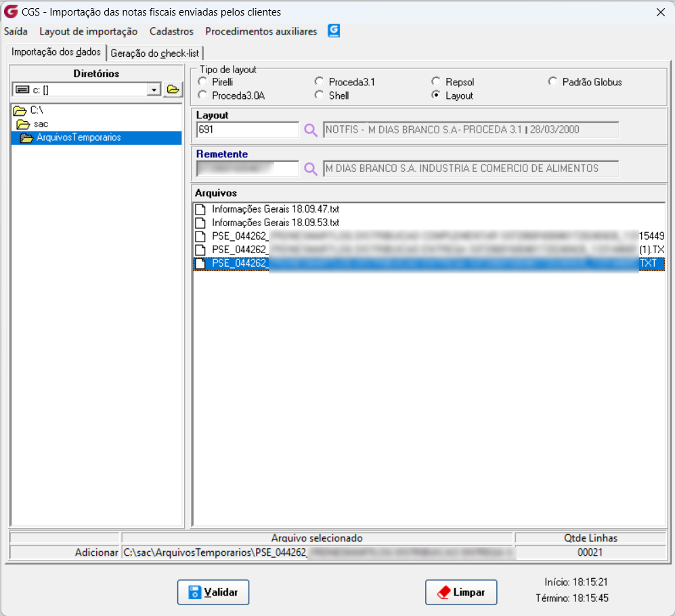Screen dimensions: 675x616
Task: Click the Arquivo selecionado header
Action: 317,538
